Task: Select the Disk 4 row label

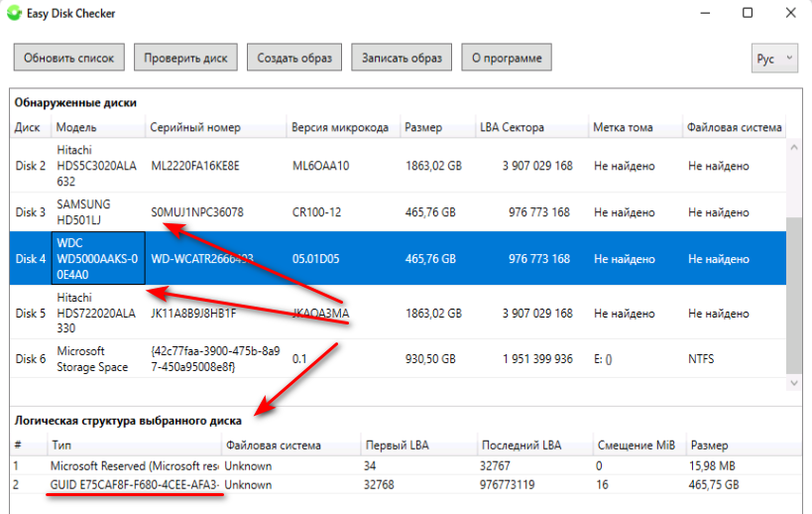Action: coord(31,259)
